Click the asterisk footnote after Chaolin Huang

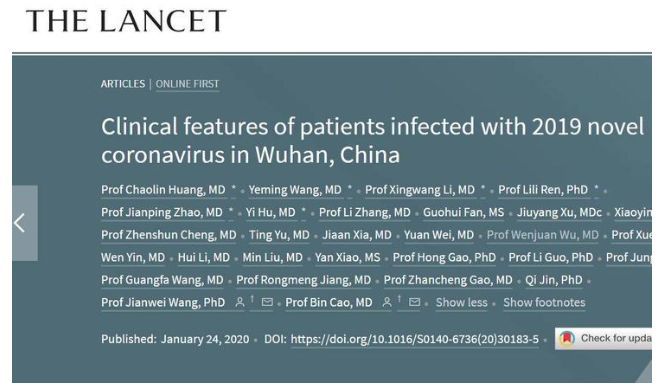tap(233, 187)
